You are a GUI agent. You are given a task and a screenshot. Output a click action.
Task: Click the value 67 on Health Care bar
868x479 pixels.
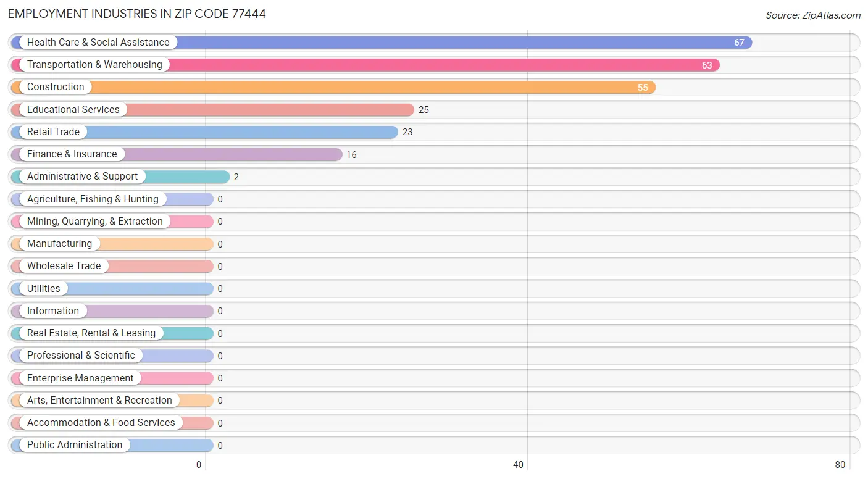coord(739,43)
